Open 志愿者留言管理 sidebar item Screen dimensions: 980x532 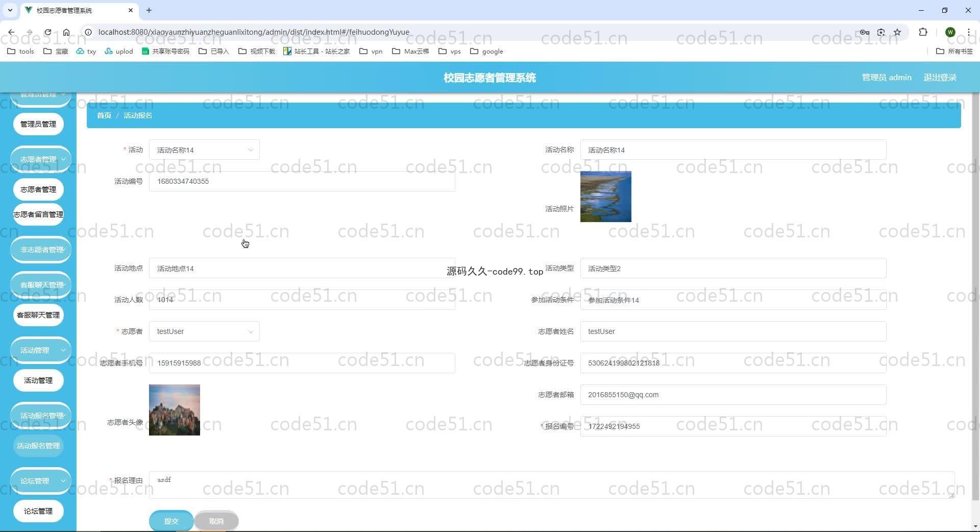tap(38, 214)
